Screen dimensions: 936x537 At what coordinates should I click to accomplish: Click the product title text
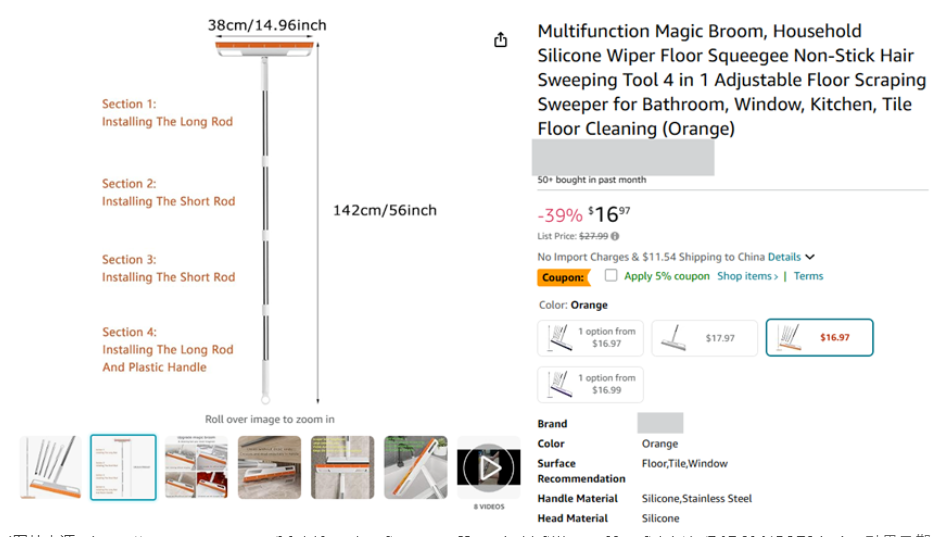[x=731, y=79]
